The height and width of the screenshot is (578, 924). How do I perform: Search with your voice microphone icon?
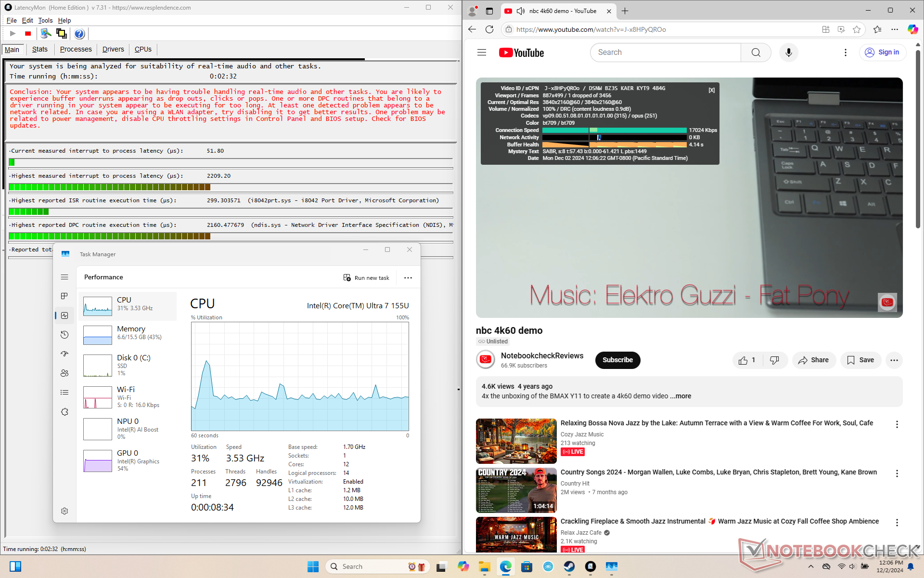pyautogui.click(x=788, y=53)
